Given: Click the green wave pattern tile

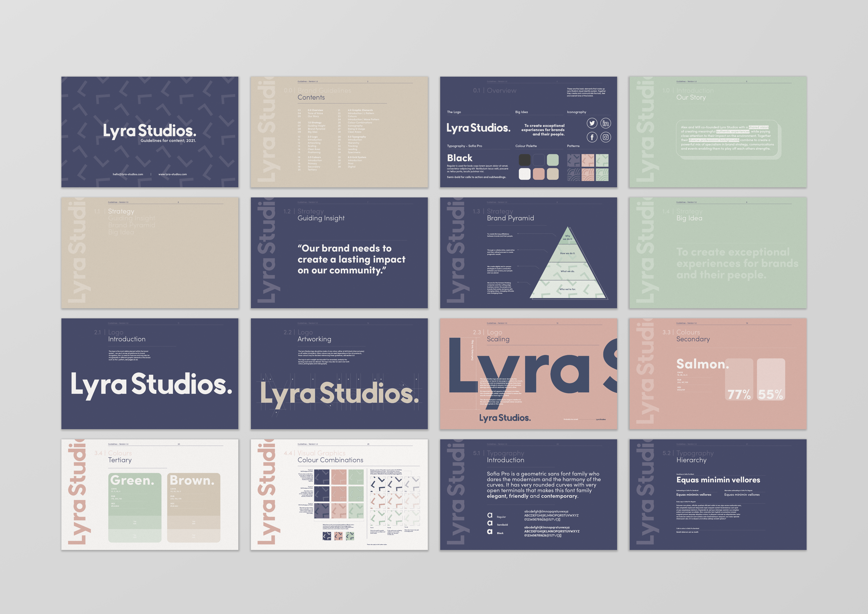Looking at the screenshot, I should pyautogui.click(x=602, y=174).
